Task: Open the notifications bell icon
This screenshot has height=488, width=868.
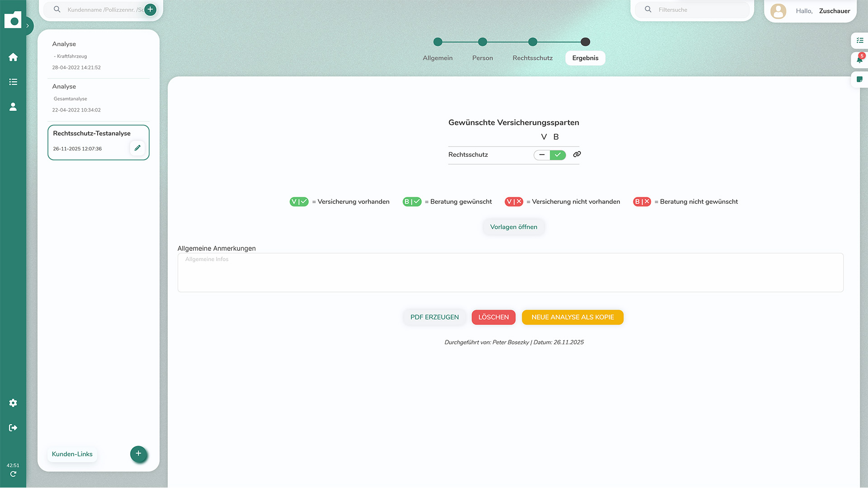Action: [859, 60]
